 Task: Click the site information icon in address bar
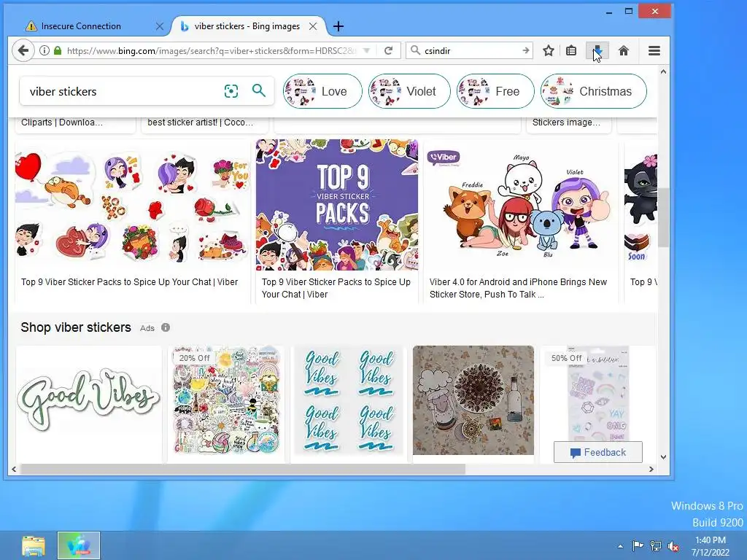tap(44, 50)
